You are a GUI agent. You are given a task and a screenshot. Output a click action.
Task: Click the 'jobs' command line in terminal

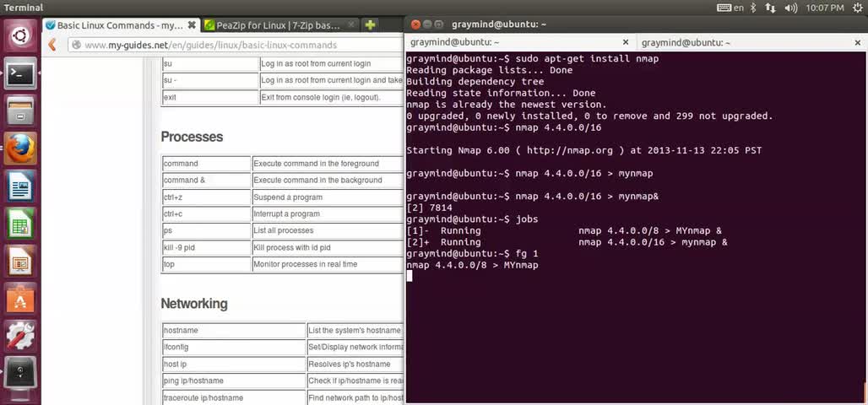472,219
